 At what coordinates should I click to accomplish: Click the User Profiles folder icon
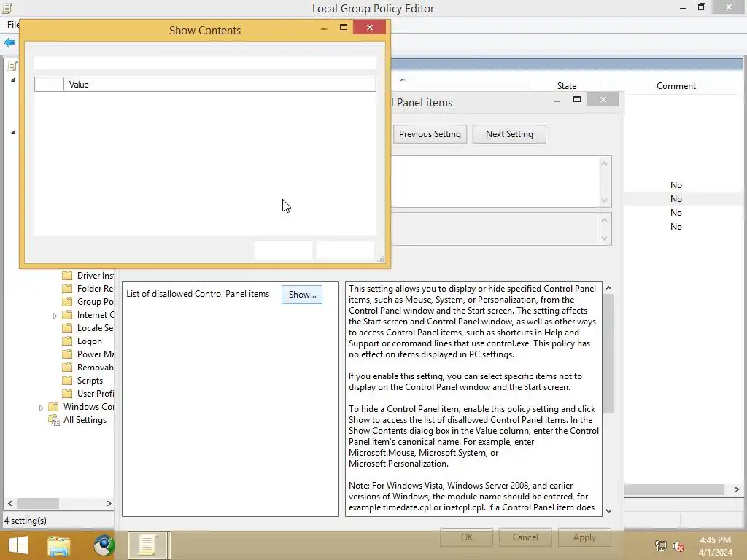67,394
